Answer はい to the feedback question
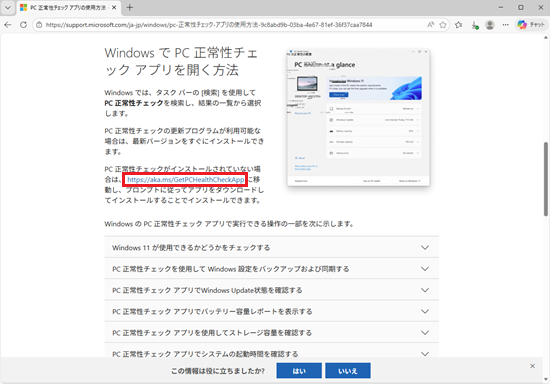Image resolution: width=550 pixels, height=384 pixels. tap(299, 371)
